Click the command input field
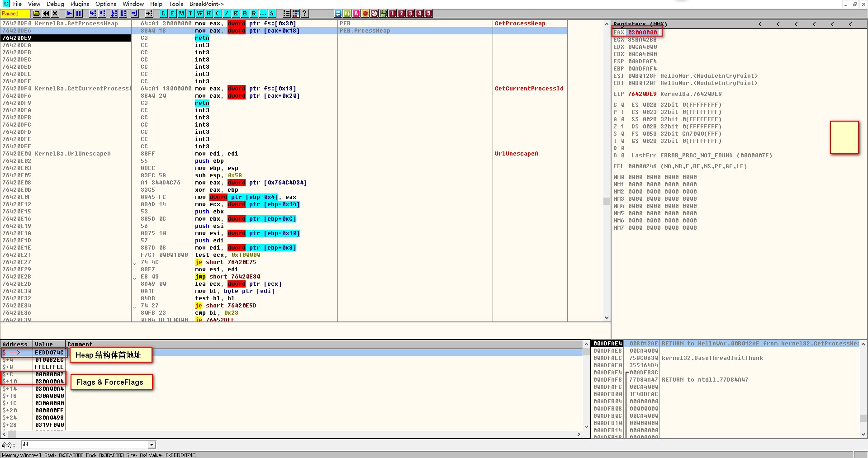The width and height of the screenshot is (868, 458). pos(85,445)
